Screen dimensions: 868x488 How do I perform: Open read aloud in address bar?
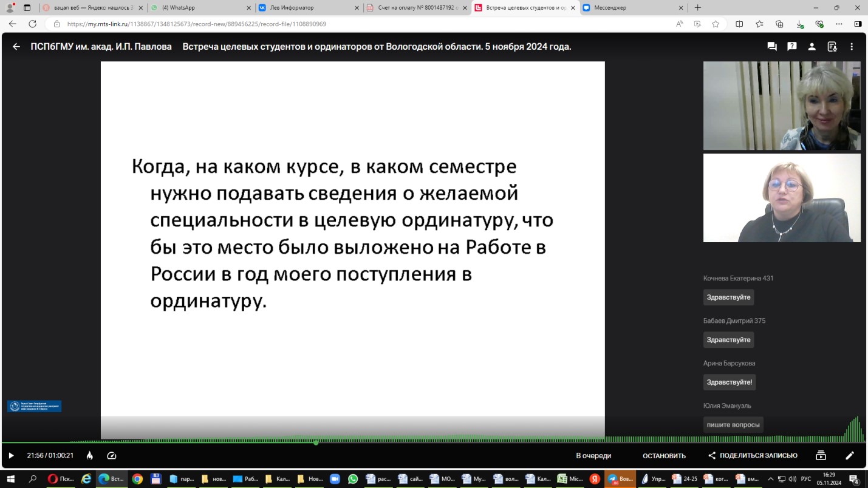tap(679, 24)
